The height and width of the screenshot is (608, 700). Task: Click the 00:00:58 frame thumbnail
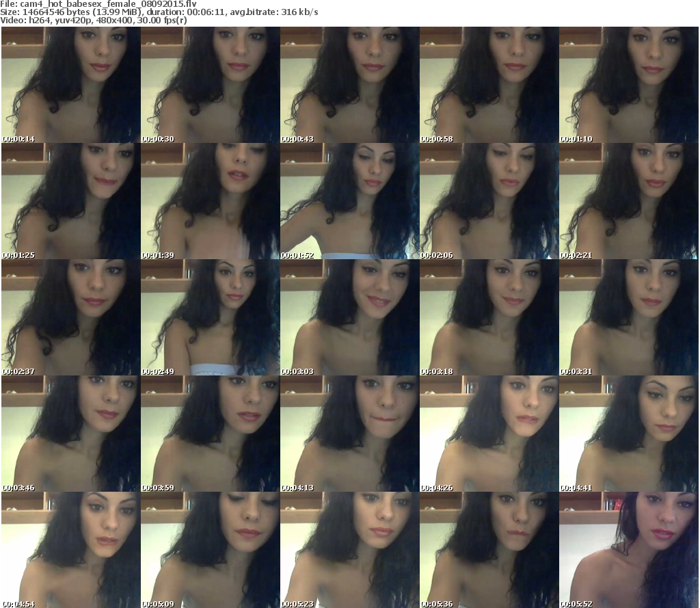[x=489, y=85]
